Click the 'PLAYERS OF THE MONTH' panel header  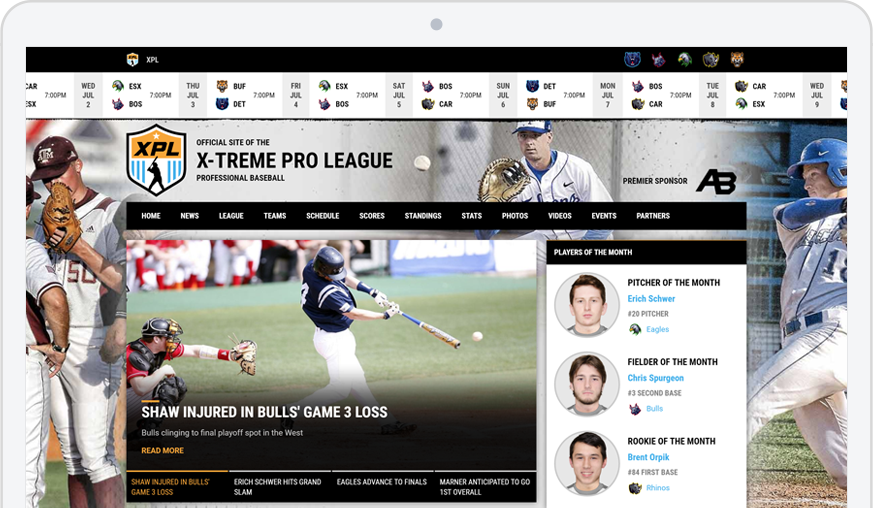pos(646,252)
